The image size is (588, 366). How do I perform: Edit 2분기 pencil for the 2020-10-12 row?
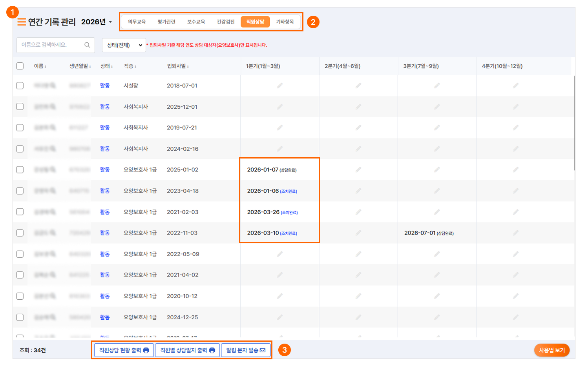pos(358,296)
